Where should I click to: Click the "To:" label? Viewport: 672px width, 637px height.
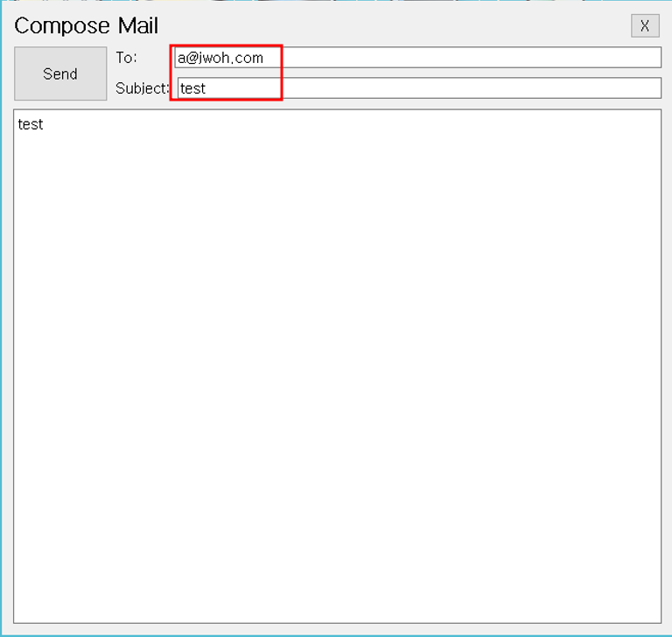click(126, 58)
